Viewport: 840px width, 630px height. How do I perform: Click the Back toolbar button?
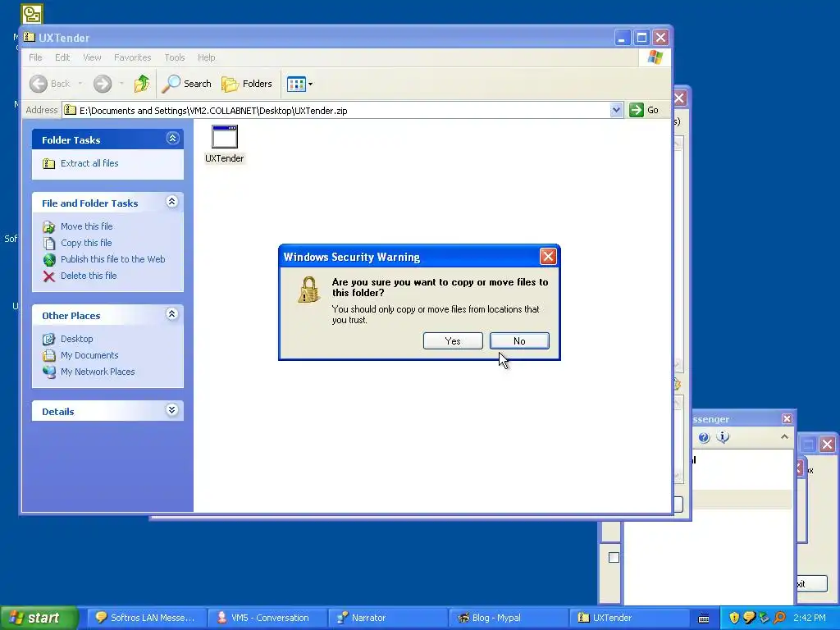(x=49, y=84)
